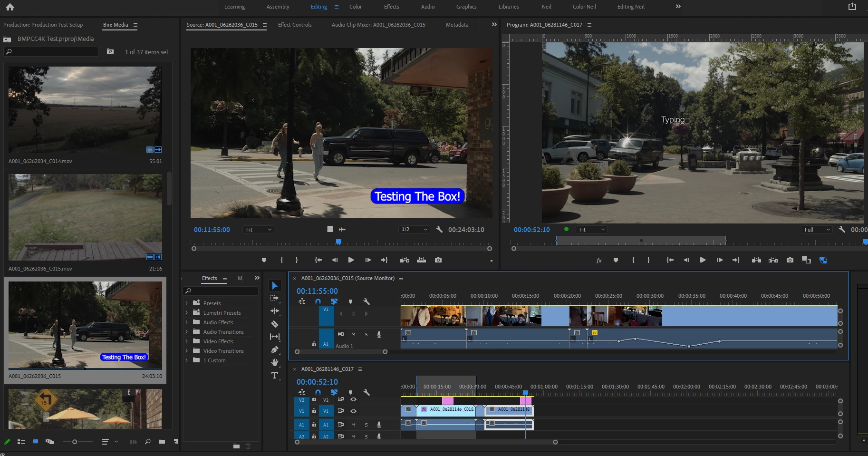The width and height of the screenshot is (868, 456).
Task: Play the clip in Source monitor
Action: tap(351, 260)
